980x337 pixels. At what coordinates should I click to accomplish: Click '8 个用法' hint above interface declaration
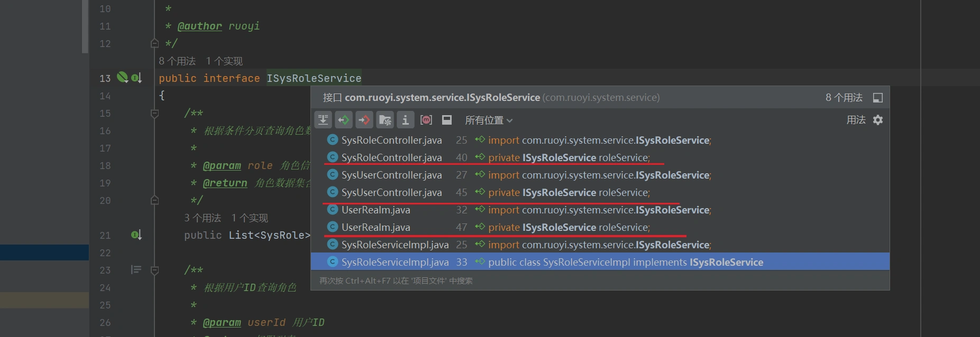tap(177, 61)
